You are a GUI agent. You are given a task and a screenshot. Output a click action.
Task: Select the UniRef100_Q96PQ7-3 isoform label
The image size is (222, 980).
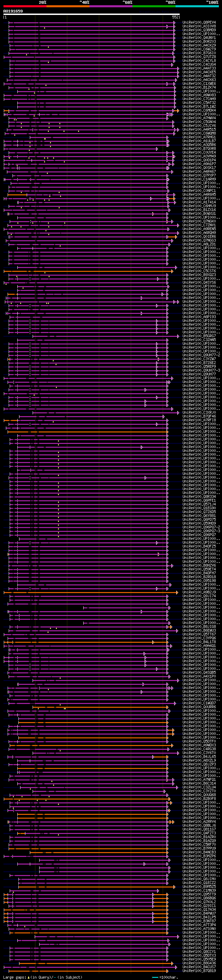201,532
